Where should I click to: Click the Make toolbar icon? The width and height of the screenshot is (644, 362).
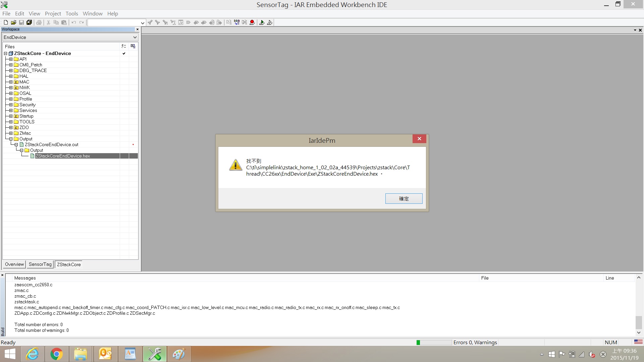[237, 22]
